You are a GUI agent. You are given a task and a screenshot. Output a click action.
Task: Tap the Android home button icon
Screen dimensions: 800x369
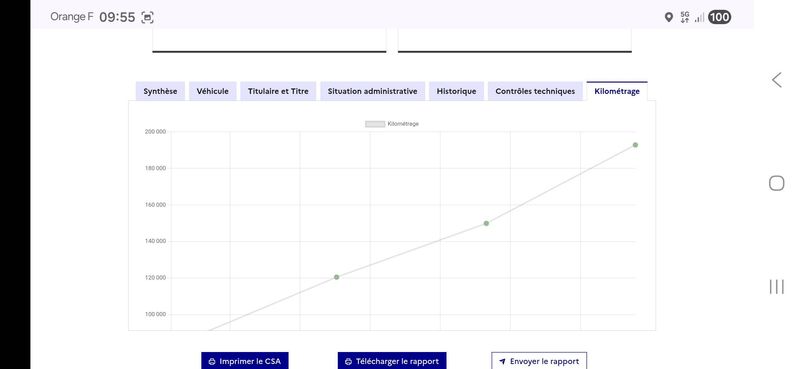(777, 183)
